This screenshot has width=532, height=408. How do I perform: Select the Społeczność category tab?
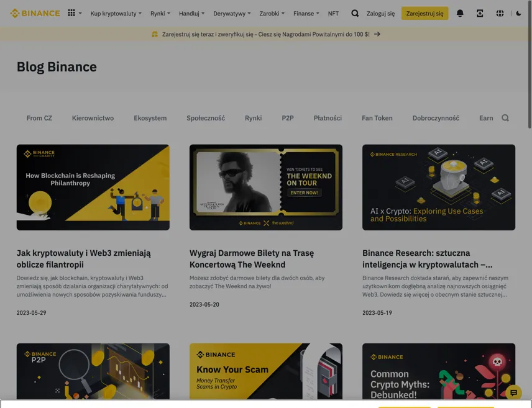pyautogui.click(x=206, y=118)
